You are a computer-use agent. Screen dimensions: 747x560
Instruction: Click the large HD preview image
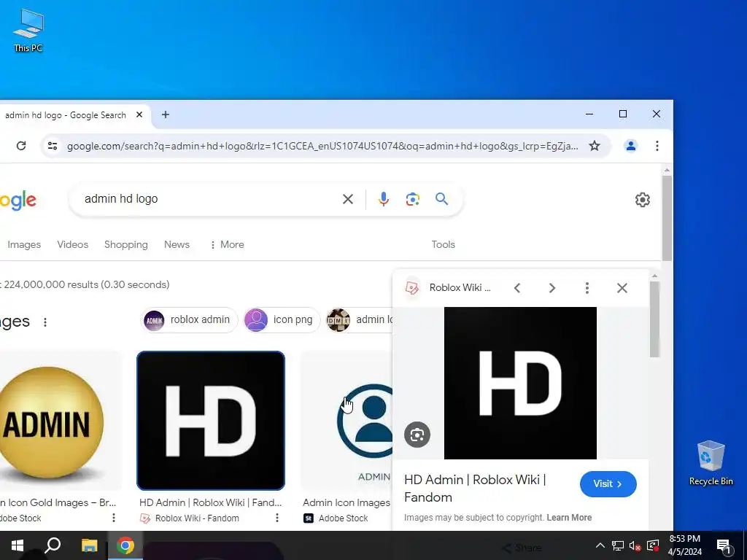(x=520, y=384)
